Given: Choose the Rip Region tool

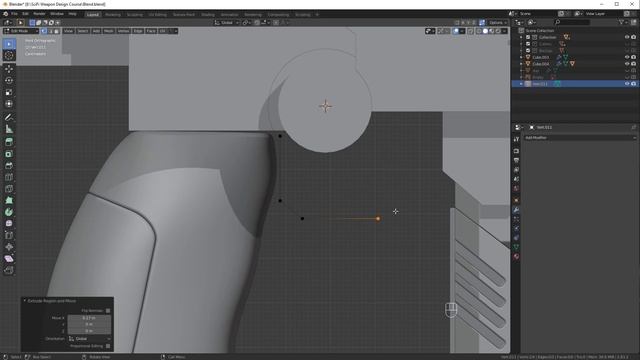Looking at the screenshot, I should 9,270.
